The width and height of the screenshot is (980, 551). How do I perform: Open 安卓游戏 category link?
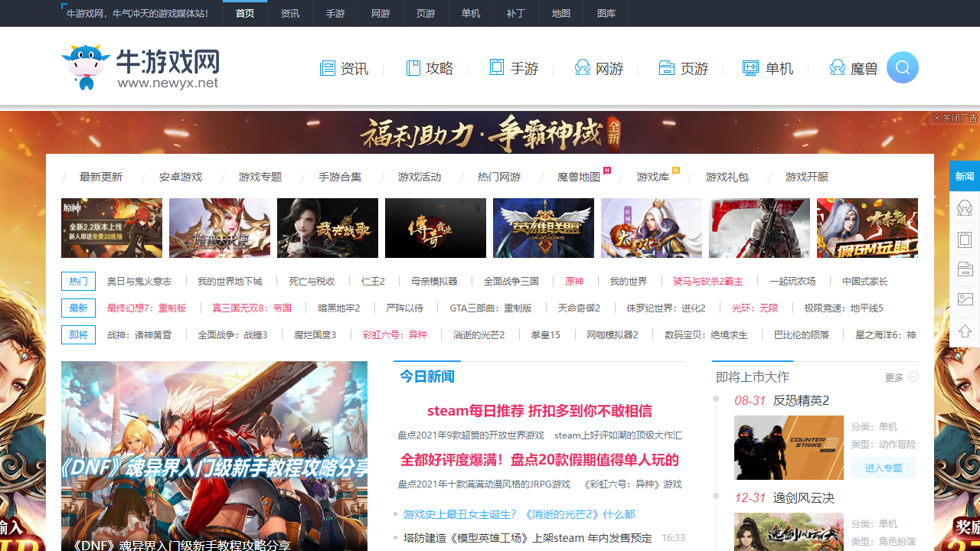coord(181,177)
